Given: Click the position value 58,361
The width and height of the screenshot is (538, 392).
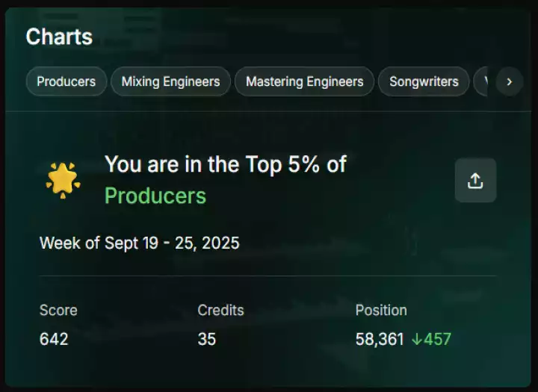Looking at the screenshot, I should click(380, 339).
